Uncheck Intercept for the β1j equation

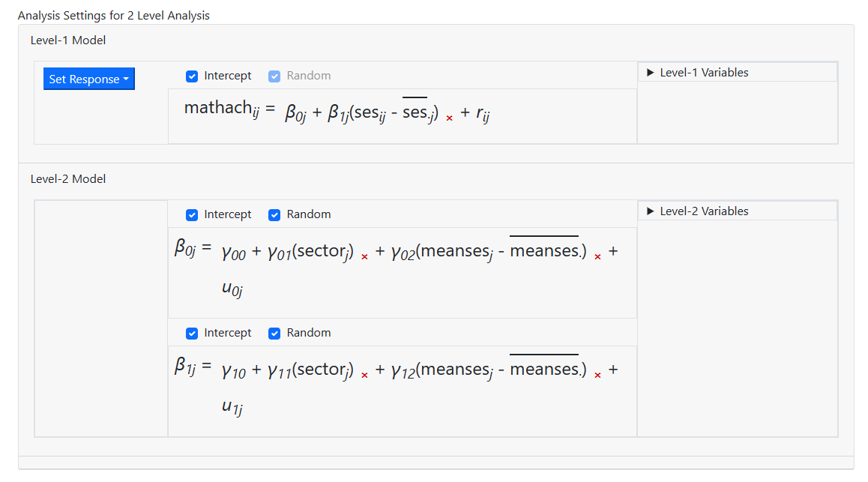pyautogui.click(x=192, y=333)
